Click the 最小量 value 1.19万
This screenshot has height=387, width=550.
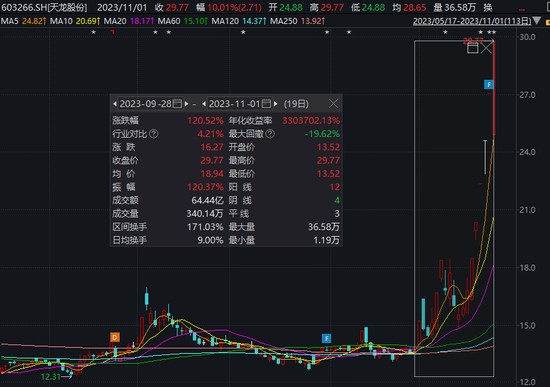(326, 240)
